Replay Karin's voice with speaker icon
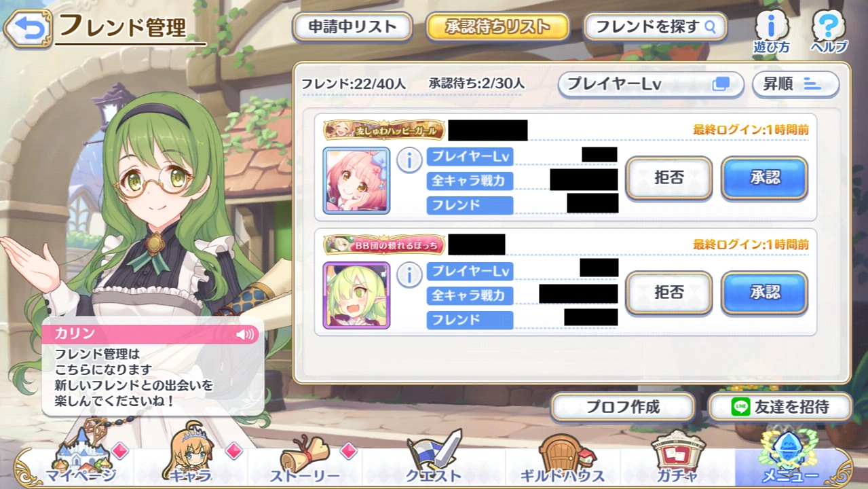This screenshot has width=868, height=489. (245, 334)
